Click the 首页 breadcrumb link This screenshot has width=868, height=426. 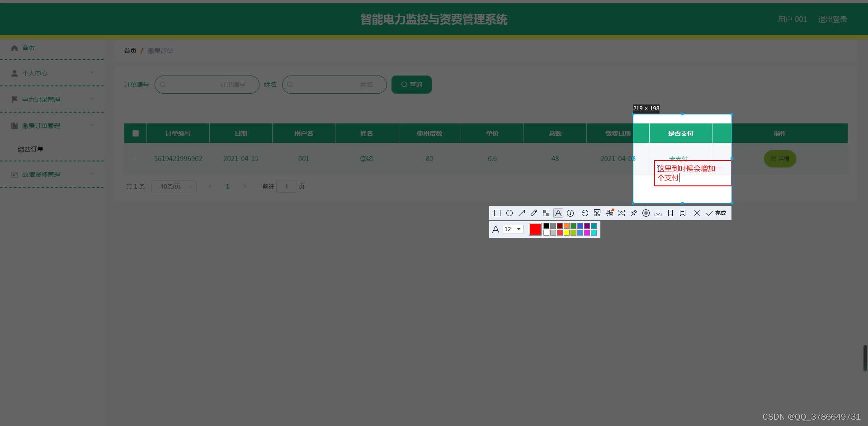point(130,51)
